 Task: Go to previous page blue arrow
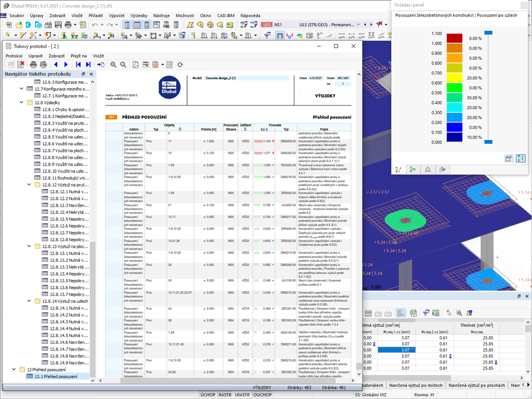click(x=56, y=64)
